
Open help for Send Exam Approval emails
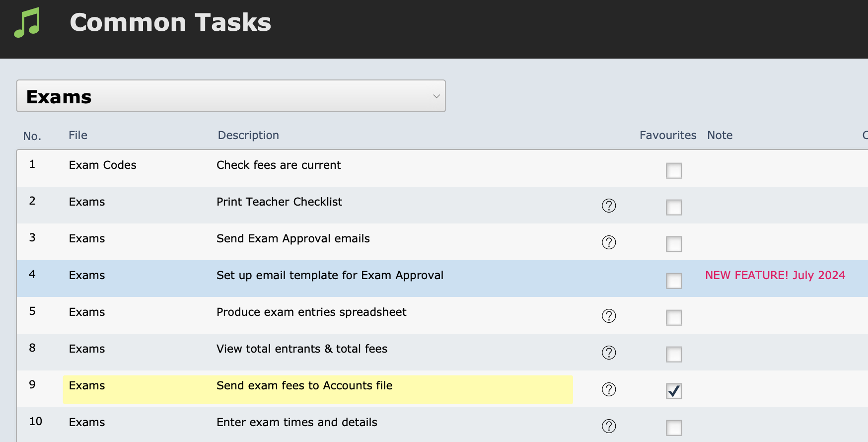[609, 242]
